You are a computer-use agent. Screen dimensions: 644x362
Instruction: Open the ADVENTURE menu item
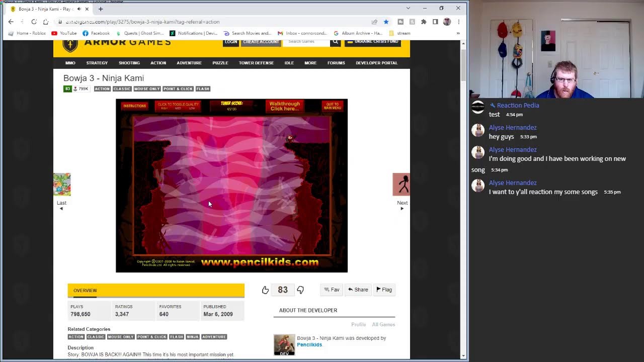coord(189,63)
